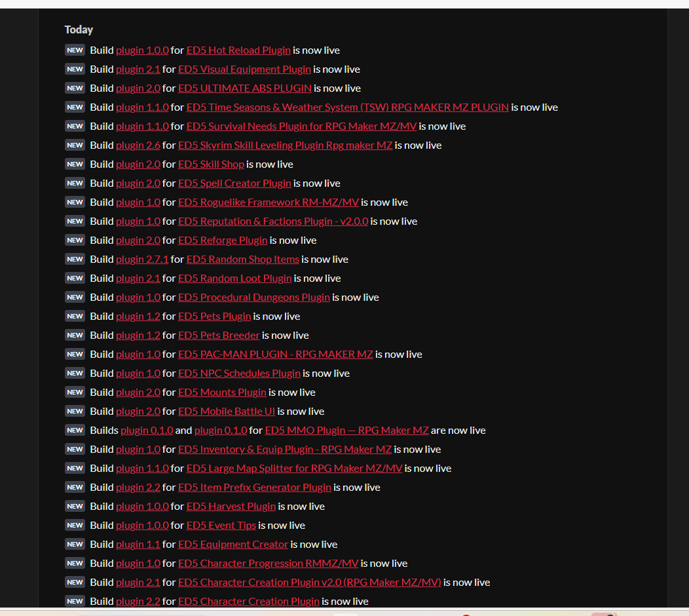The width and height of the screenshot is (689, 616).
Task: Open plugin 1.1.0 build for Large Map Splitter
Action: (142, 468)
